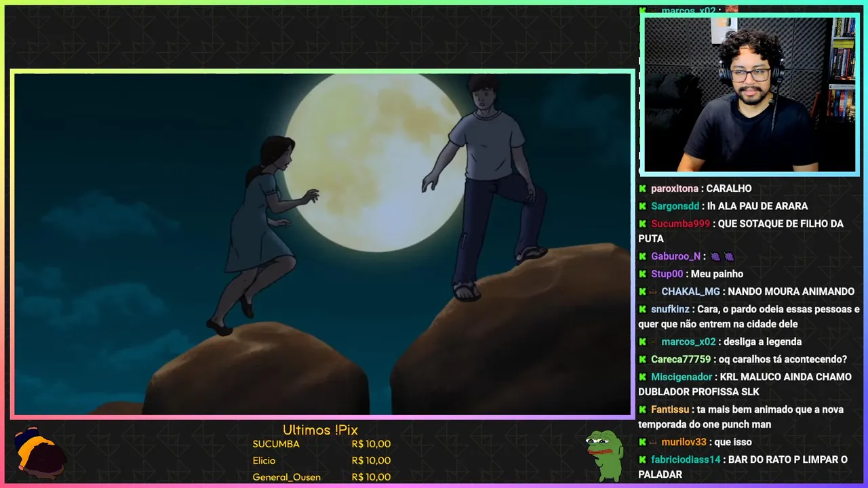Click the Fantissu username
The height and width of the screenshot is (488, 868).
[x=671, y=409]
